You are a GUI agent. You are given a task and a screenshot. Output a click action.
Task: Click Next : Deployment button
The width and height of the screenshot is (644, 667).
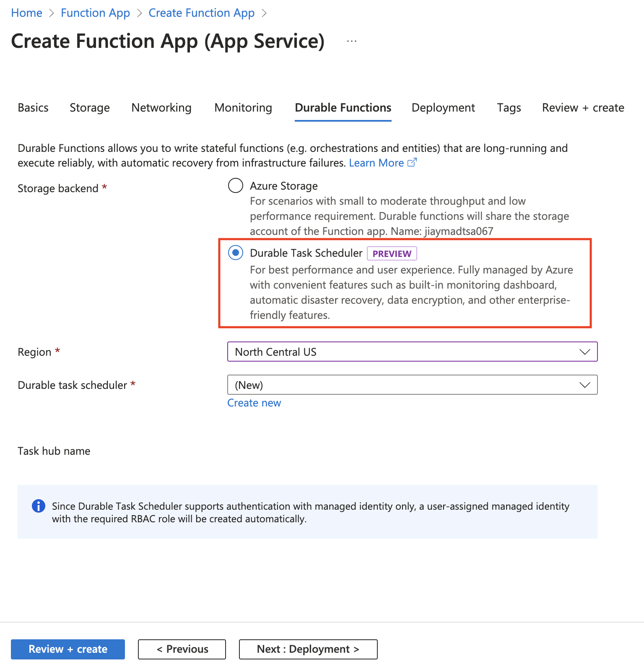308,649
